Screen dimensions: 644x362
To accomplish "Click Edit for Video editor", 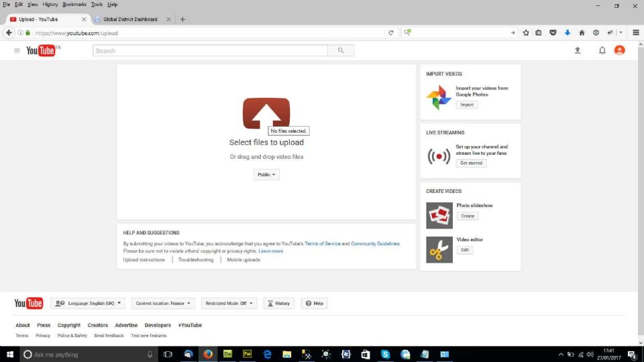I will (464, 250).
